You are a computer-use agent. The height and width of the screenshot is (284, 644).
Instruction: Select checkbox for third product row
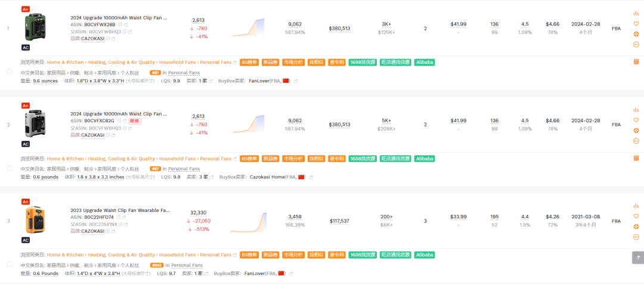[x=10, y=264]
